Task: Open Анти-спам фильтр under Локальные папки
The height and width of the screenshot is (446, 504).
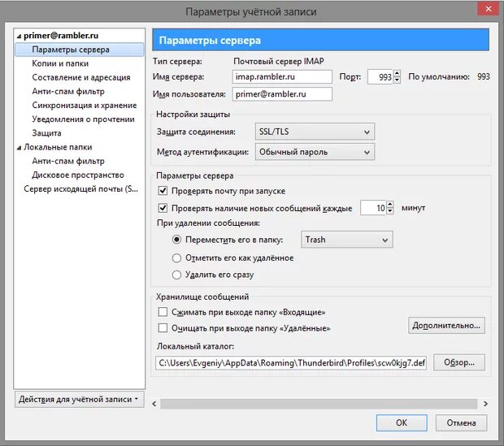Action: pos(68,161)
